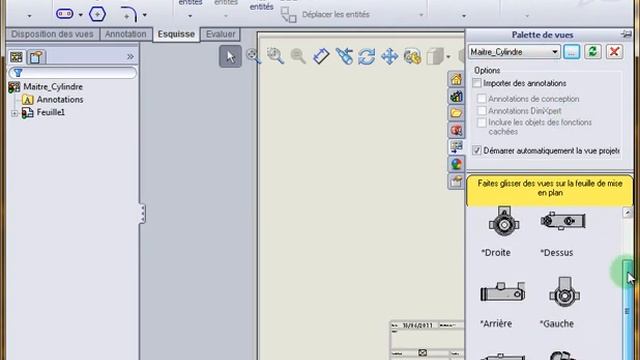Select the polygon sketch tool
The width and height of the screenshot is (640, 360).
click(97, 14)
